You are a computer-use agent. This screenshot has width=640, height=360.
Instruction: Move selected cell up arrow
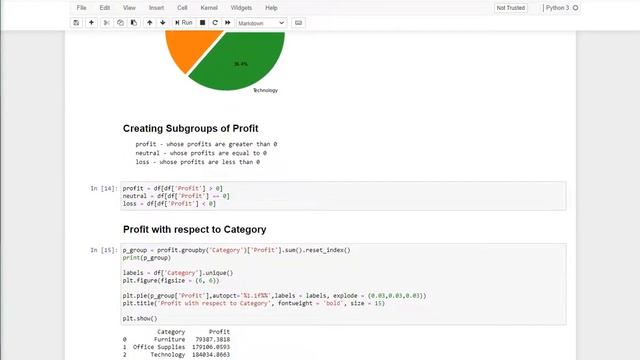pyautogui.click(x=150, y=23)
